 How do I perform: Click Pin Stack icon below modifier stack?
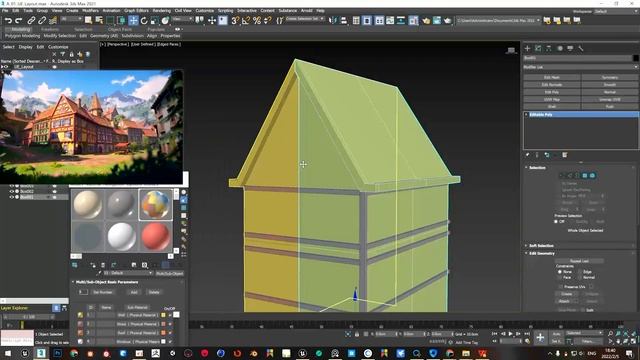pos(527,155)
